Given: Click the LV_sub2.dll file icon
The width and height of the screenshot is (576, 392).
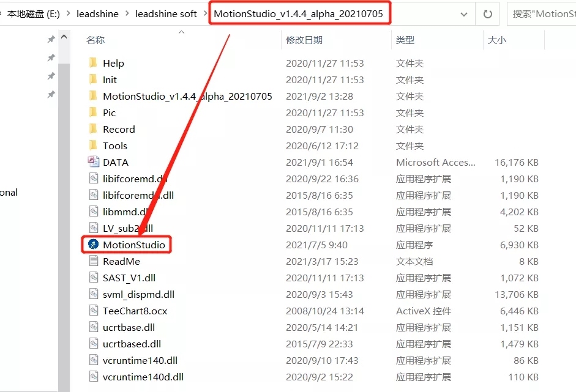Looking at the screenshot, I should [x=94, y=228].
